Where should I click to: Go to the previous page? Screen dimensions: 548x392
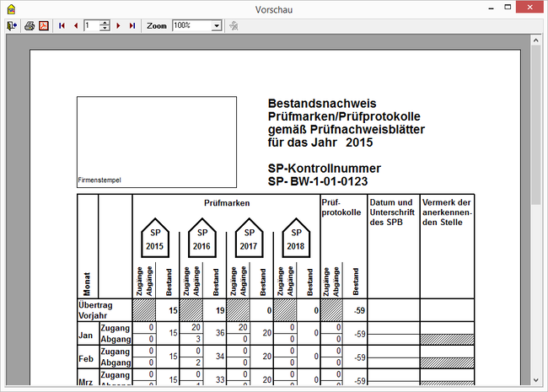tap(76, 26)
